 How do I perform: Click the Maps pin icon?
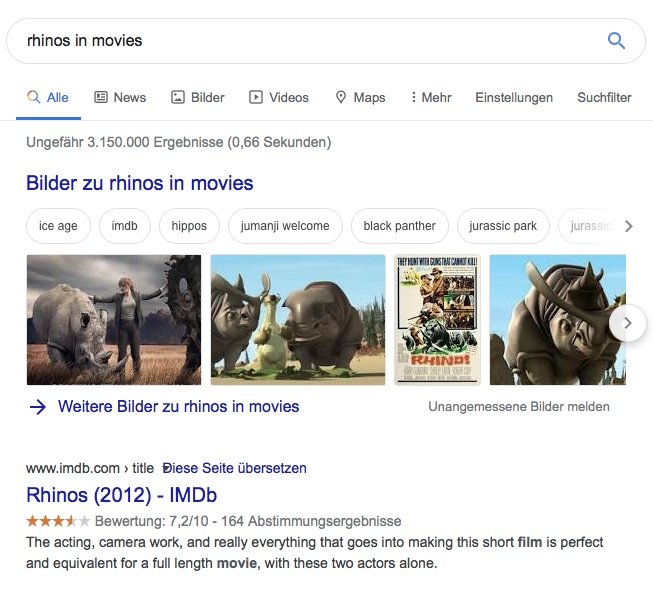click(341, 97)
